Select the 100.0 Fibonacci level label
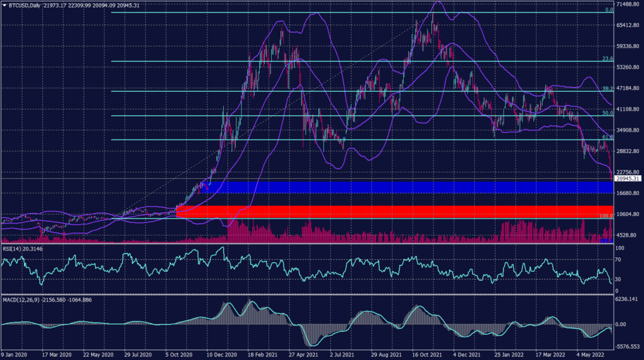This screenshot has width=644, height=360. (x=606, y=216)
